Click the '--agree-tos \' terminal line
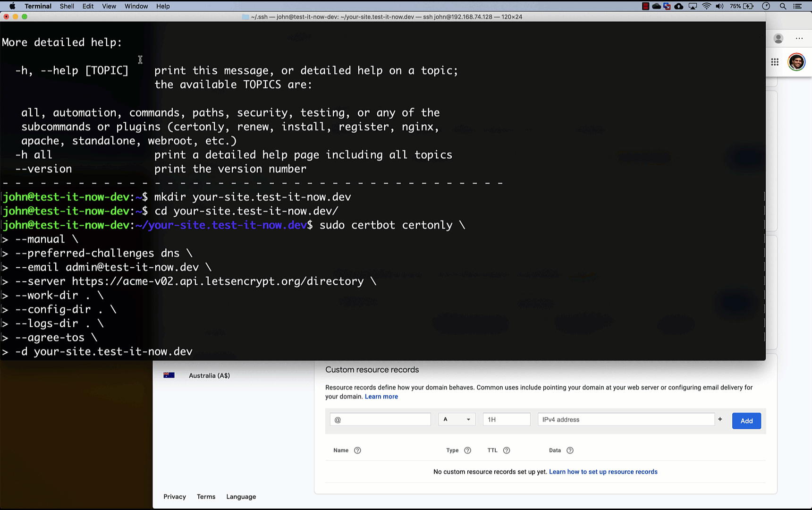Viewport: 812px width, 510px height. (x=56, y=338)
